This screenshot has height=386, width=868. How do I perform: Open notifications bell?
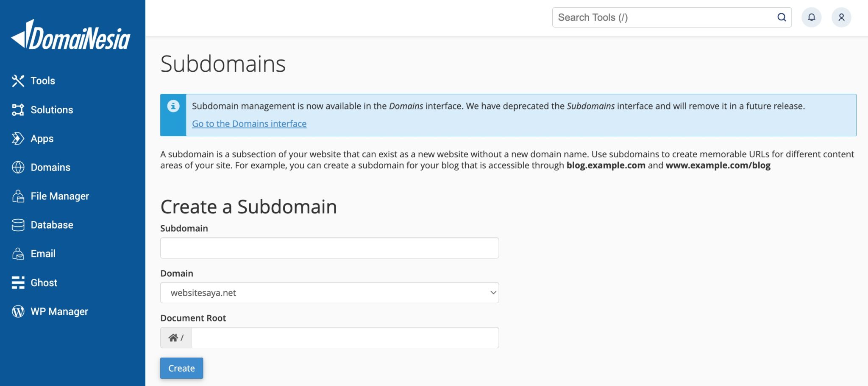[x=811, y=17]
